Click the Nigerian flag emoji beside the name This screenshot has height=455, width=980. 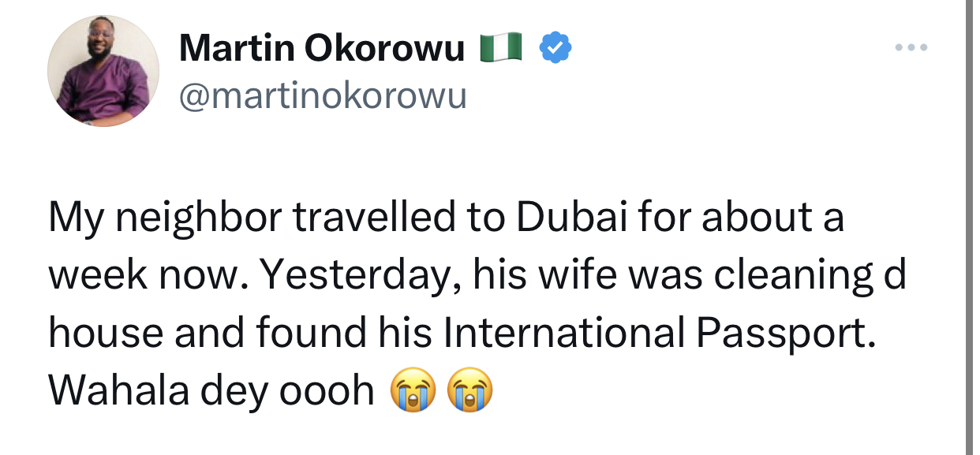tap(501, 49)
